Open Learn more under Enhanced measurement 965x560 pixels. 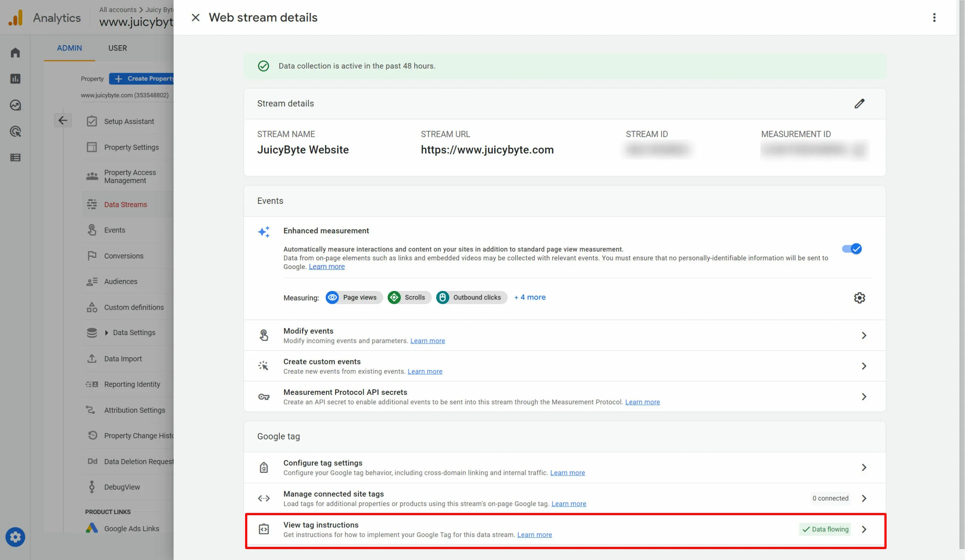click(326, 266)
